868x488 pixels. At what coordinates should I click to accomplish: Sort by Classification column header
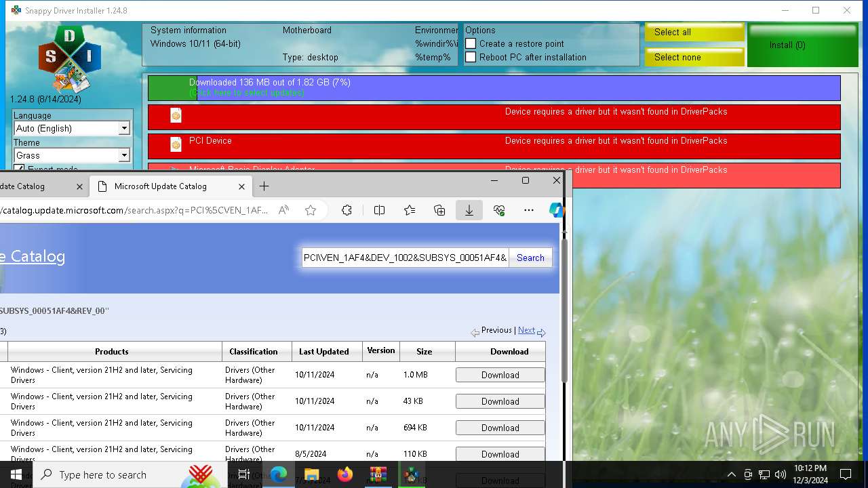pos(254,351)
